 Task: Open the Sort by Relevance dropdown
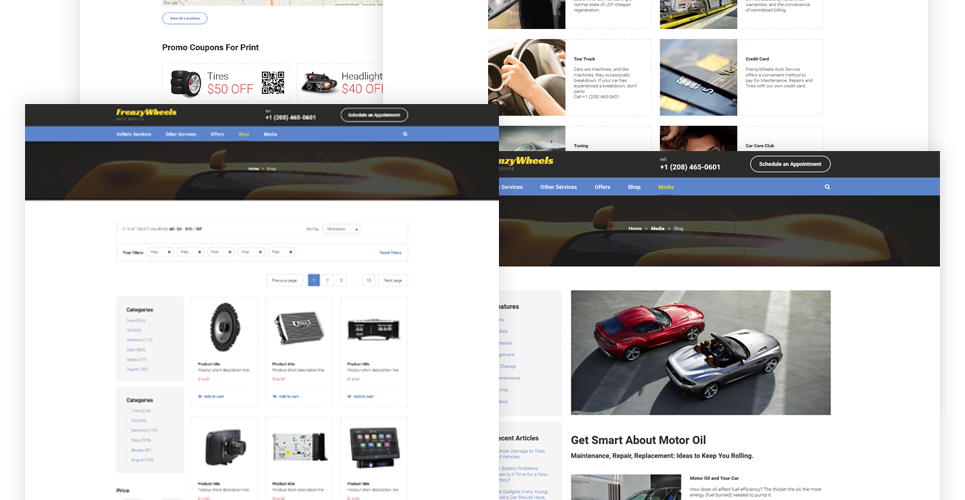tap(342, 229)
